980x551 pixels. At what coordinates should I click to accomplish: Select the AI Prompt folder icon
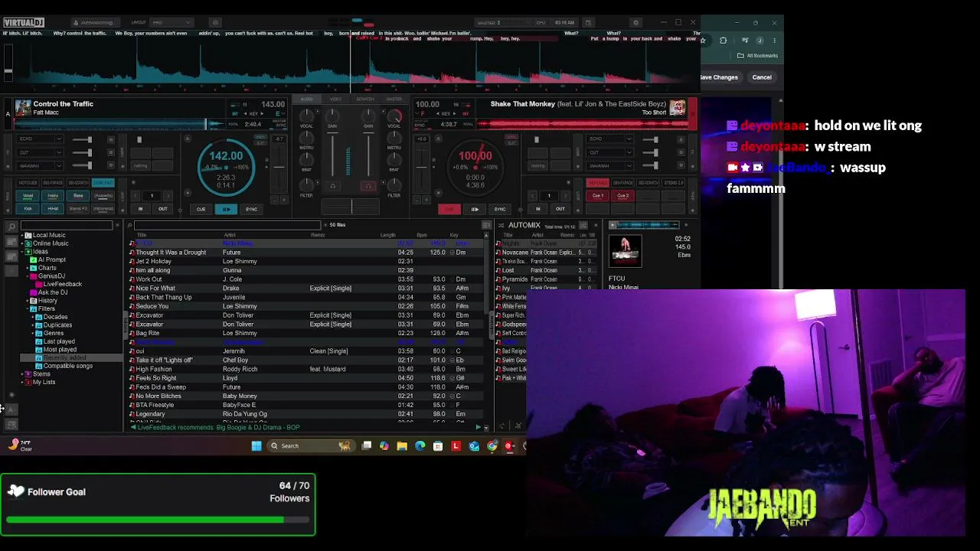[34, 259]
